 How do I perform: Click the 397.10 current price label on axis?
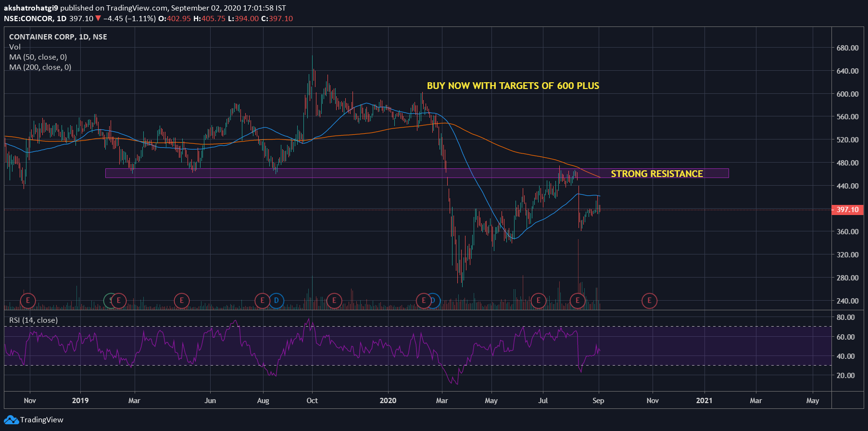(x=848, y=210)
